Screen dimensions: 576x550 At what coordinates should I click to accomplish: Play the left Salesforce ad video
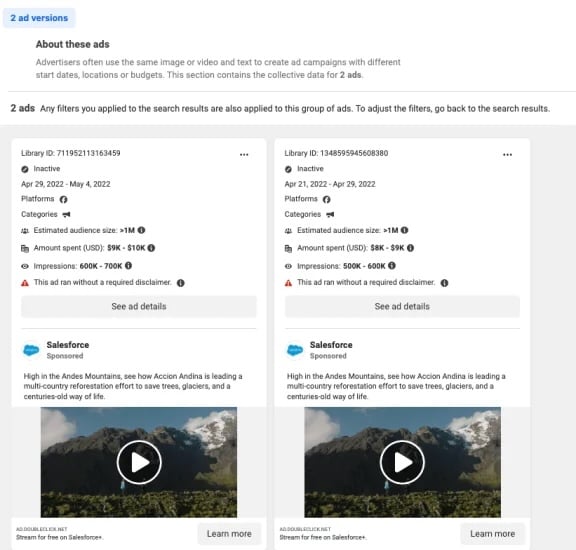(x=139, y=462)
